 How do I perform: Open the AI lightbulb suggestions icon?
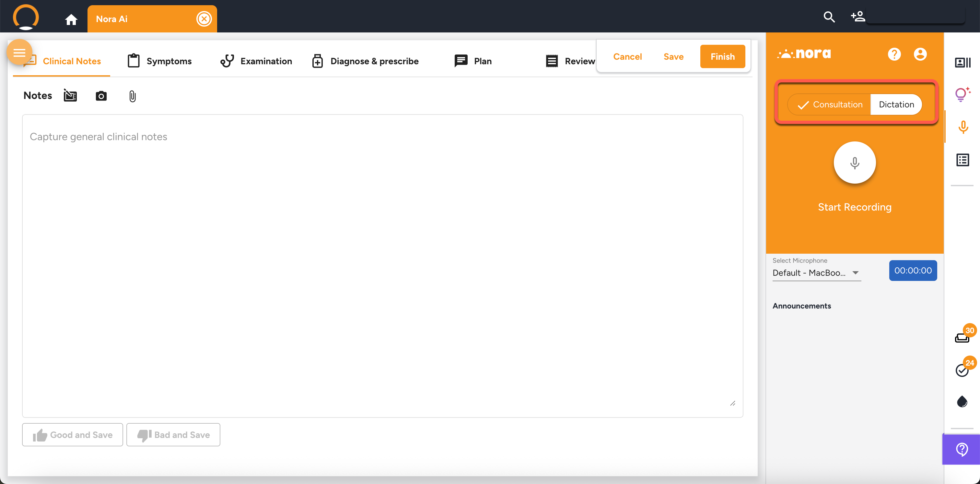point(962,94)
